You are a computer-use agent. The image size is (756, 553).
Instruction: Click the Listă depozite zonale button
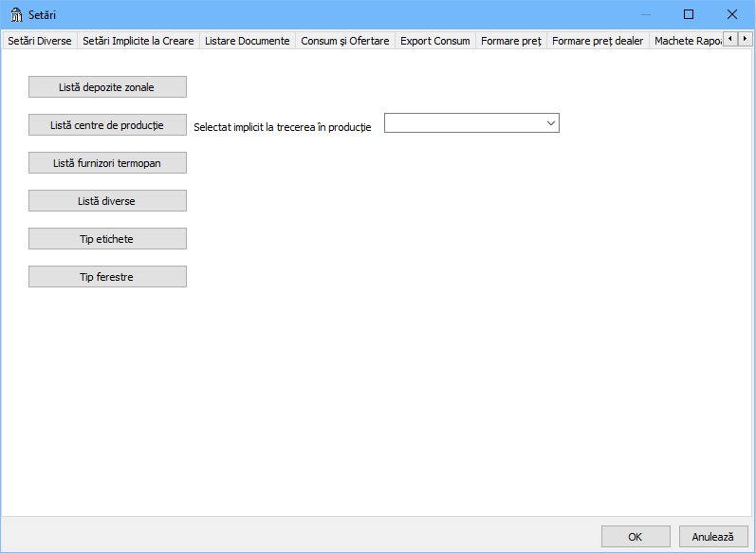point(107,87)
